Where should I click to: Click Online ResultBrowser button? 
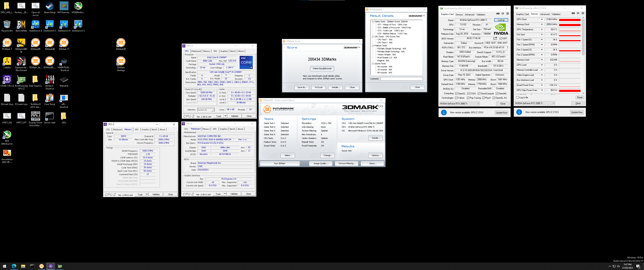322,69
